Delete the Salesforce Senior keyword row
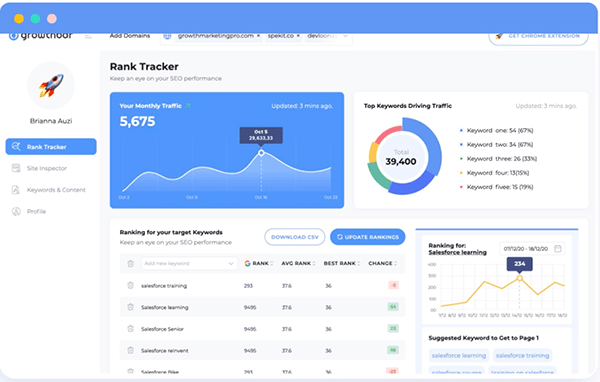The height and width of the screenshot is (382, 600). (130, 329)
